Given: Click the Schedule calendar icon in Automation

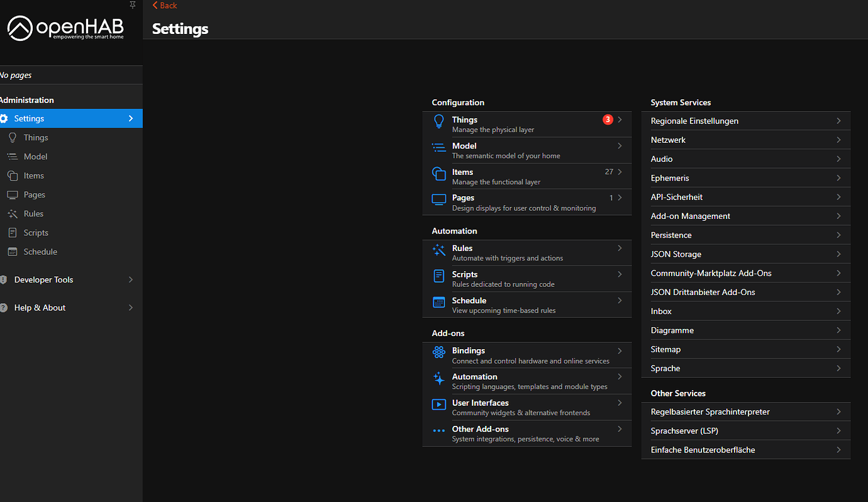Looking at the screenshot, I should (438, 303).
